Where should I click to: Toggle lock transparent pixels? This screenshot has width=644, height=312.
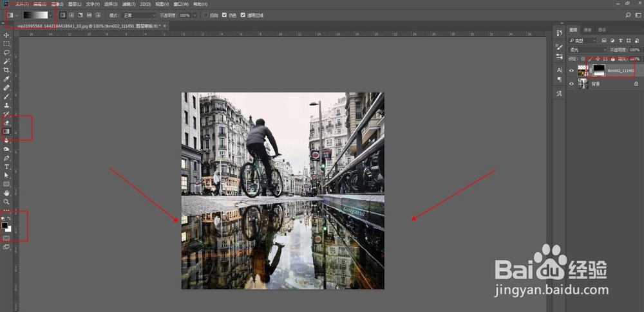point(582,59)
